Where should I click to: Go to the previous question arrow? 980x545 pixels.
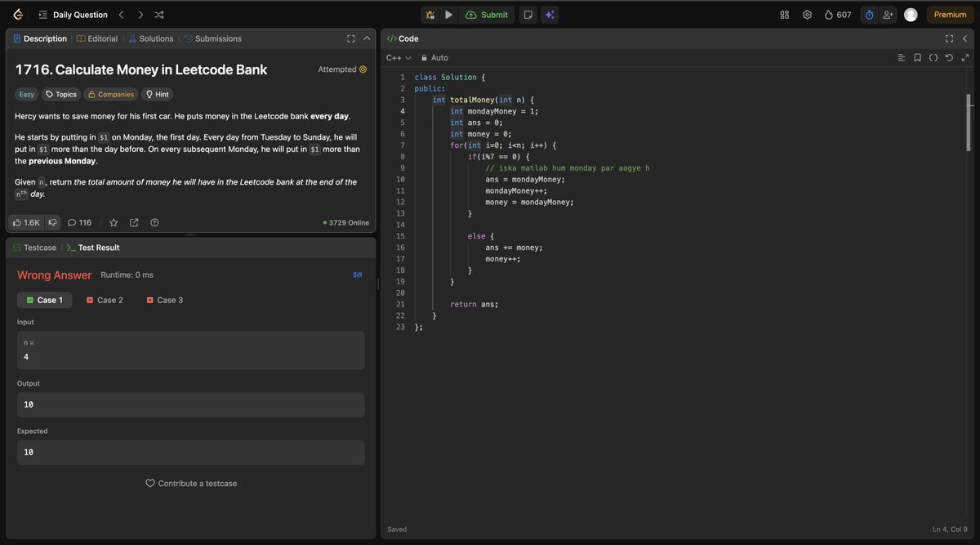click(x=121, y=15)
